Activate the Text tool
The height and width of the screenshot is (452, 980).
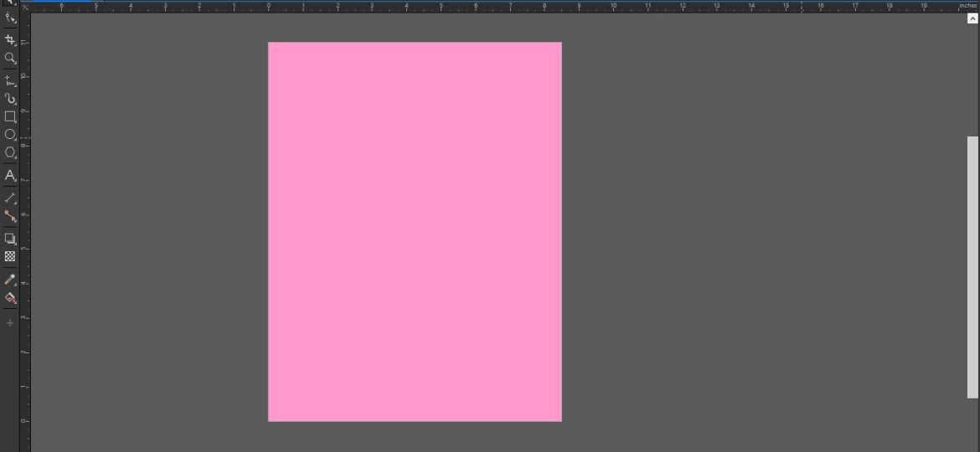click(10, 176)
